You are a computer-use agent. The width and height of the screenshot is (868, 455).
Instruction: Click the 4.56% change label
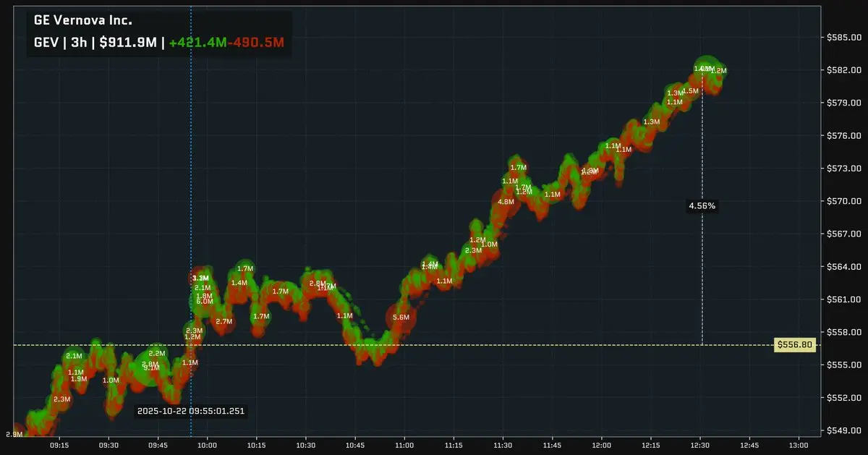click(702, 206)
